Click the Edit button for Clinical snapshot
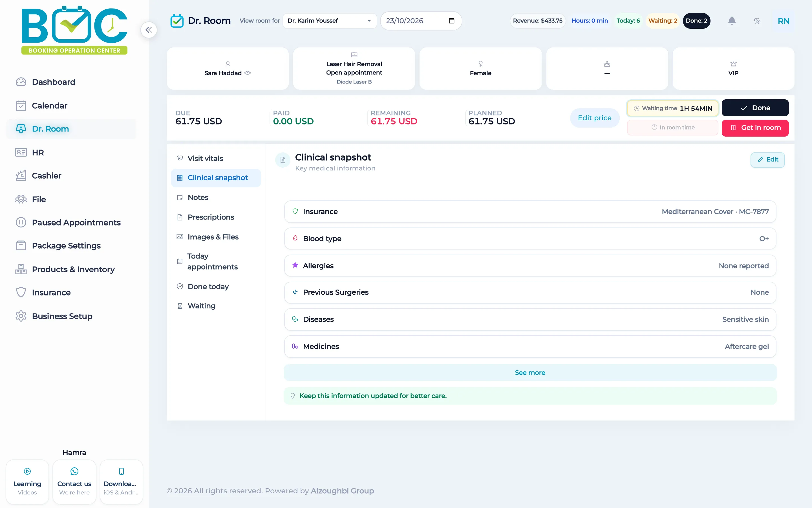Image resolution: width=812 pixels, height=508 pixels. pos(767,159)
